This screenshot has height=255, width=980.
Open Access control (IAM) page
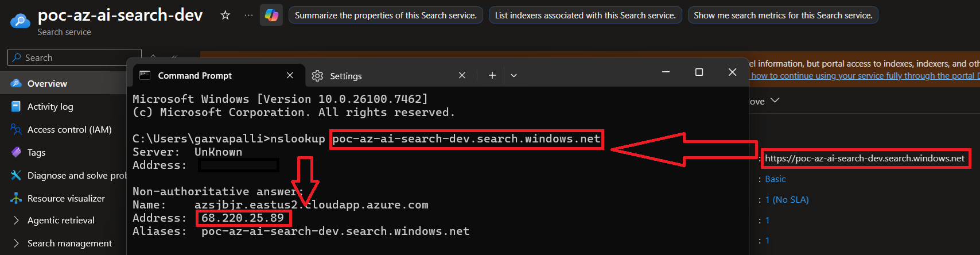[x=69, y=129]
